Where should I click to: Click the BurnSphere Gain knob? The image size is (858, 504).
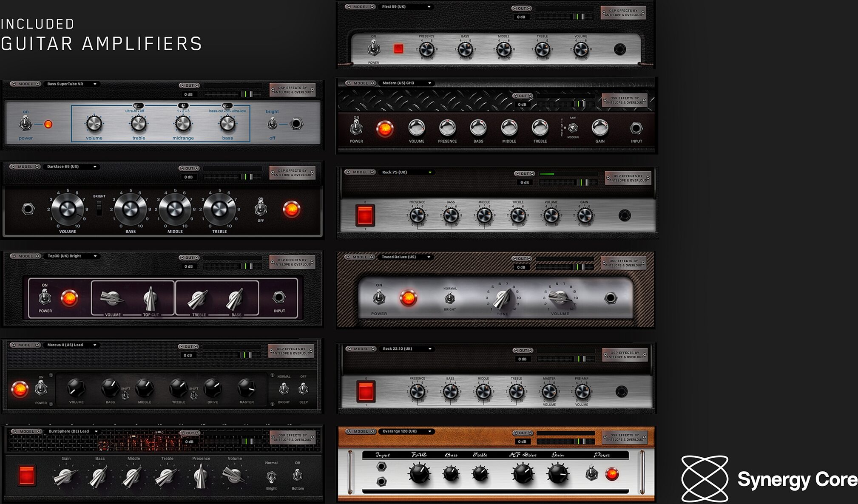tap(65, 477)
